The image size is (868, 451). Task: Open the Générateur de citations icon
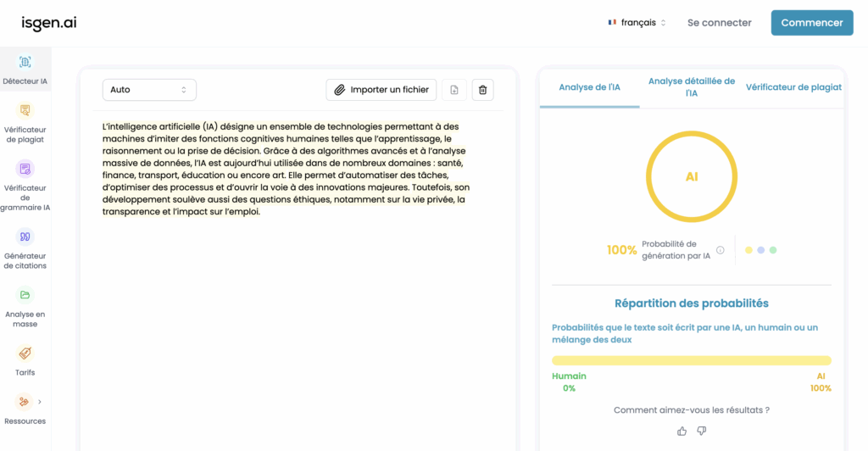[25, 237]
